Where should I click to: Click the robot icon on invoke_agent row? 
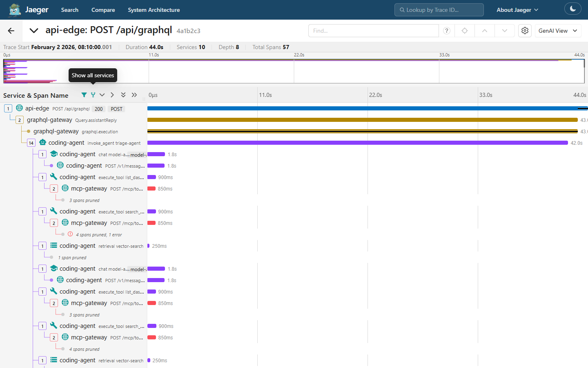click(43, 142)
